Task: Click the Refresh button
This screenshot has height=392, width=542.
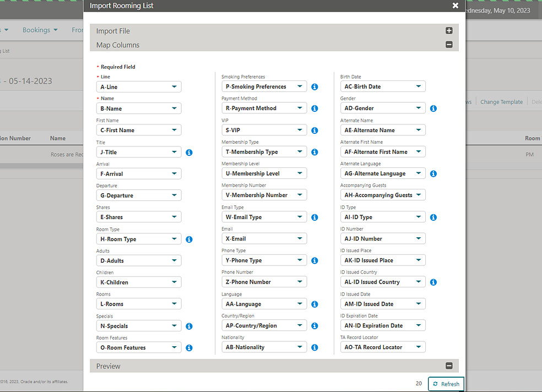Action: [446, 384]
